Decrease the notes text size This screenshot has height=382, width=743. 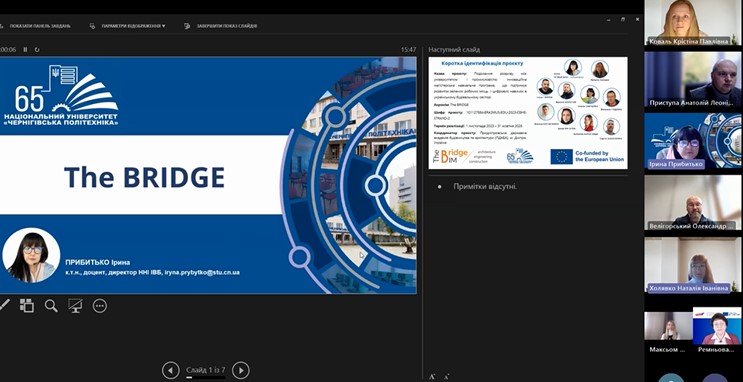446,377
